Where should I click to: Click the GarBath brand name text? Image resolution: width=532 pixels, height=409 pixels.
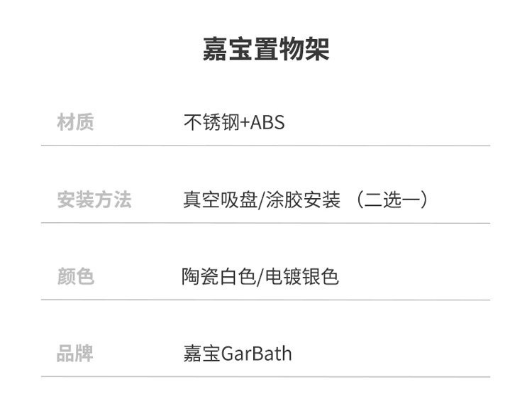coord(257,353)
